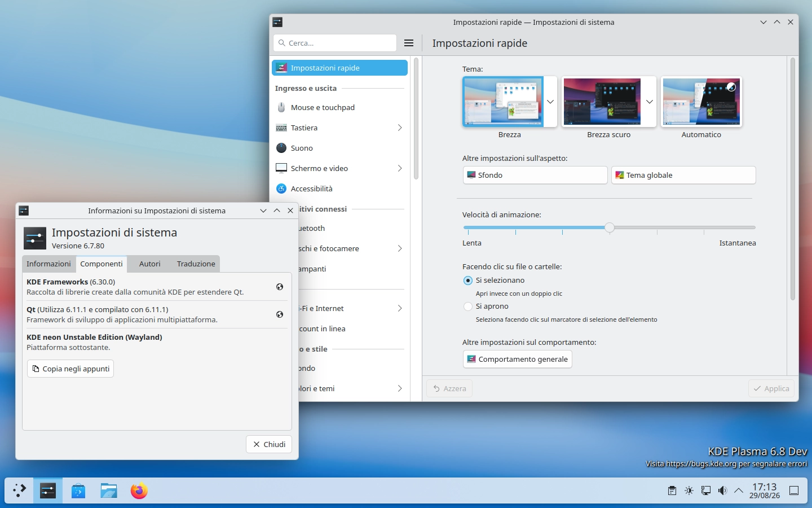Viewport: 812px width, 508px height.
Task: Focus the Cerca search field
Action: (335, 43)
